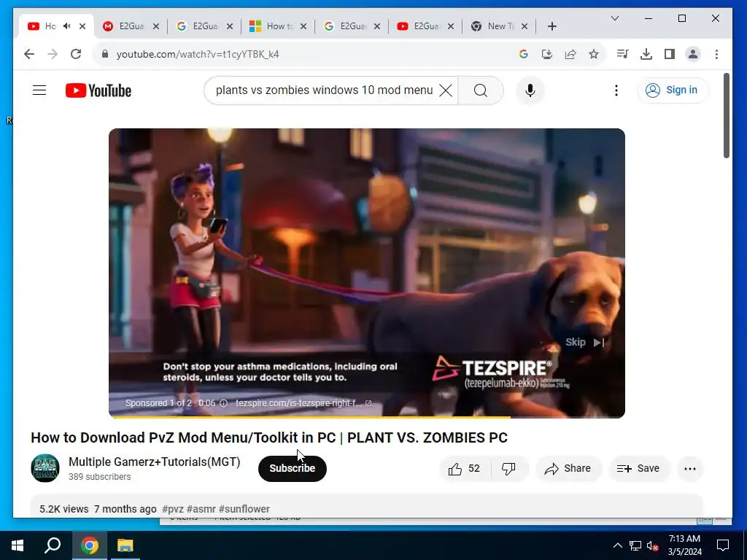Screen dimensions: 747x560
Task: Open the Windows notification center
Action: [x=723, y=545]
